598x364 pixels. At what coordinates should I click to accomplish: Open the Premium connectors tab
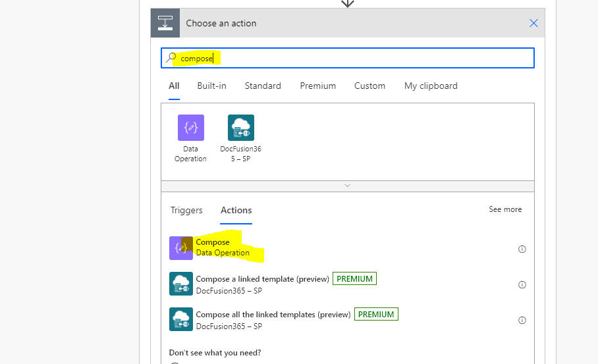(317, 86)
